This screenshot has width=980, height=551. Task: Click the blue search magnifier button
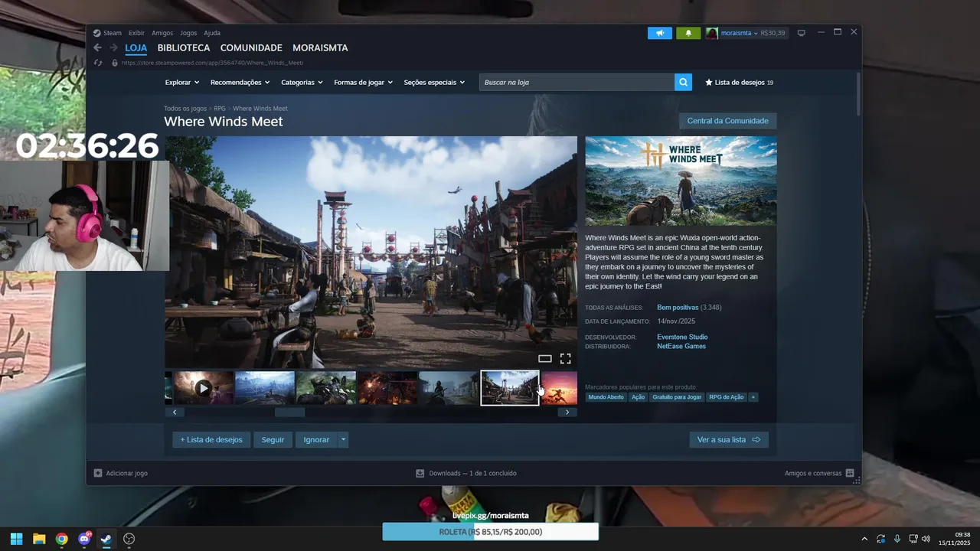pyautogui.click(x=683, y=82)
